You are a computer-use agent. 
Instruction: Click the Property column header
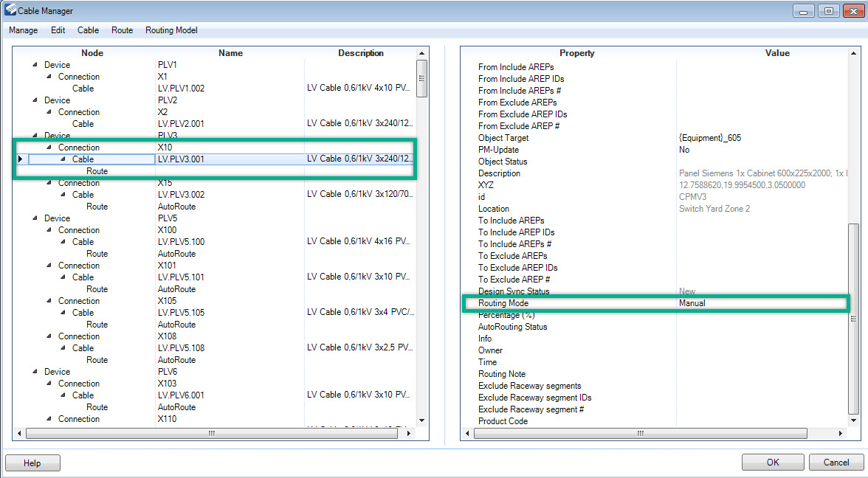point(577,53)
